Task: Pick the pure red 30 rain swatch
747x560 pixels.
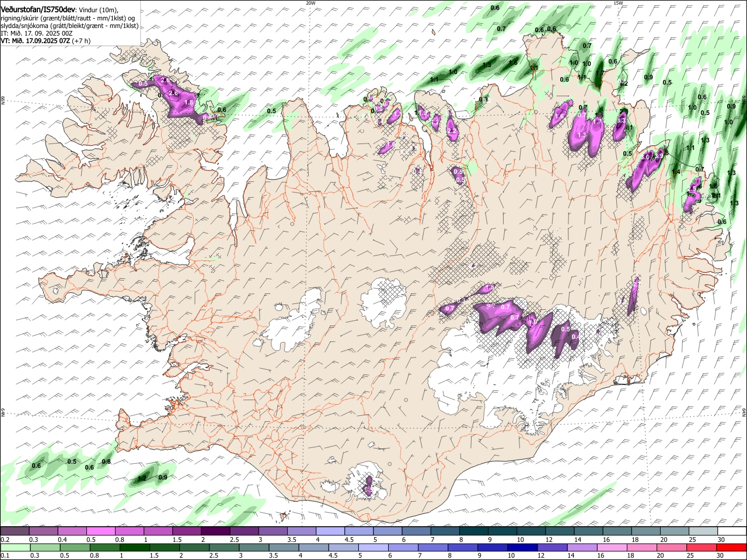Action: click(x=731, y=548)
